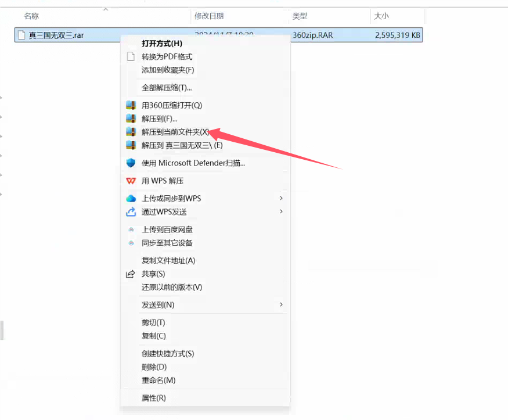The width and height of the screenshot is (508, 420).
Task: Click the send arrow icon for 通过WPS发送
Action: point(131,212)
